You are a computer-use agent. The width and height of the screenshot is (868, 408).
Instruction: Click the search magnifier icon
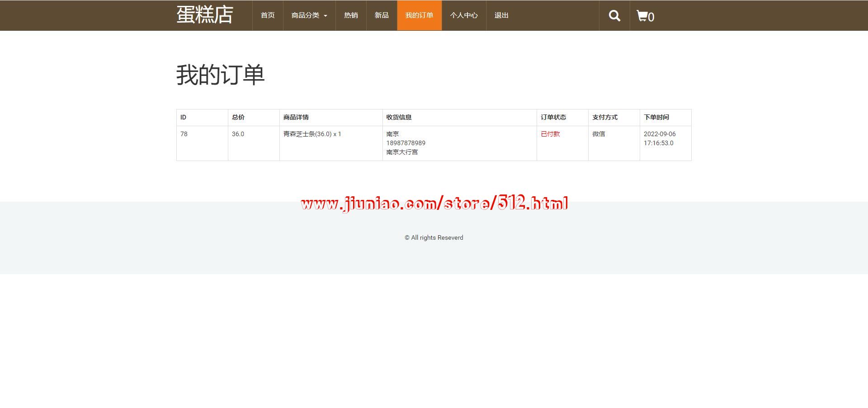pos(614,16)
